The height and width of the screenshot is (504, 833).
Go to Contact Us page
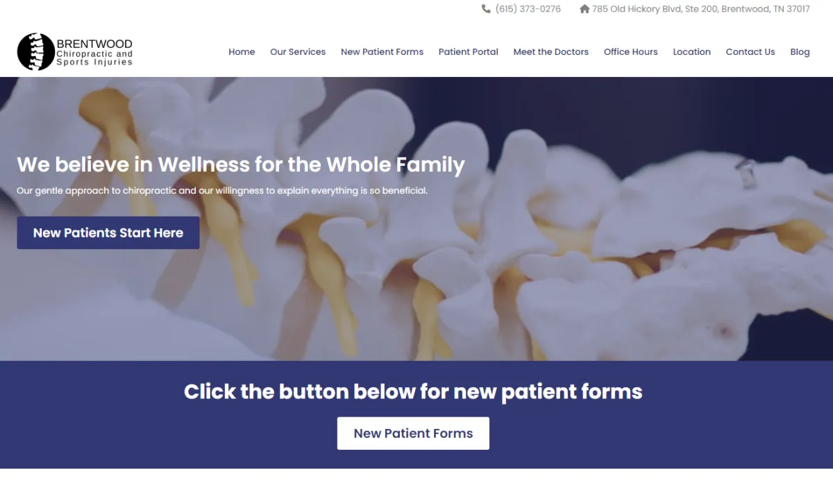750,52
